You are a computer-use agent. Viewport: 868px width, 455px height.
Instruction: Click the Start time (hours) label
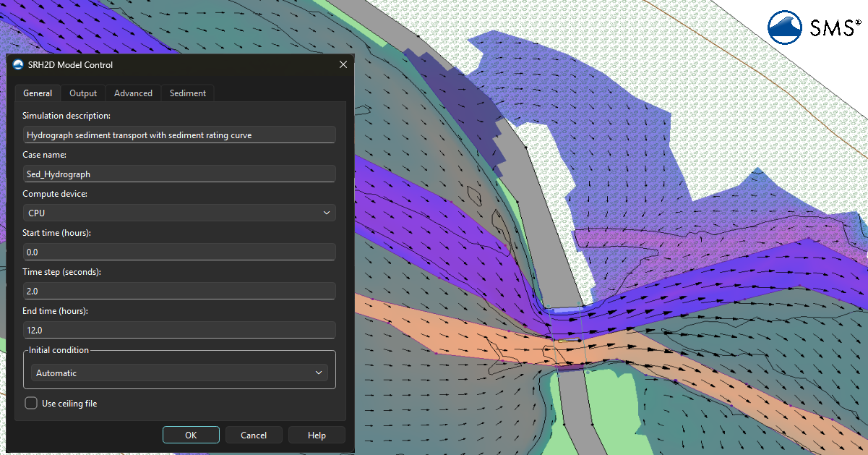(56, 233)
